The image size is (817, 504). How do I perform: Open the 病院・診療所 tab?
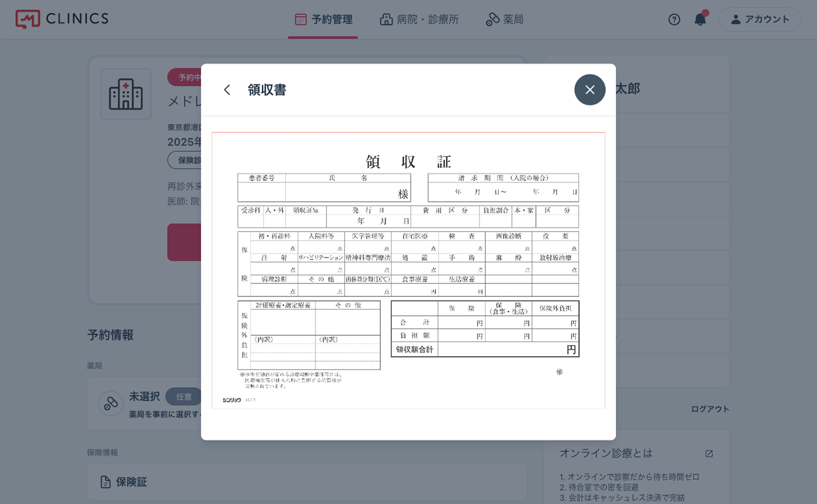point(419,19)
